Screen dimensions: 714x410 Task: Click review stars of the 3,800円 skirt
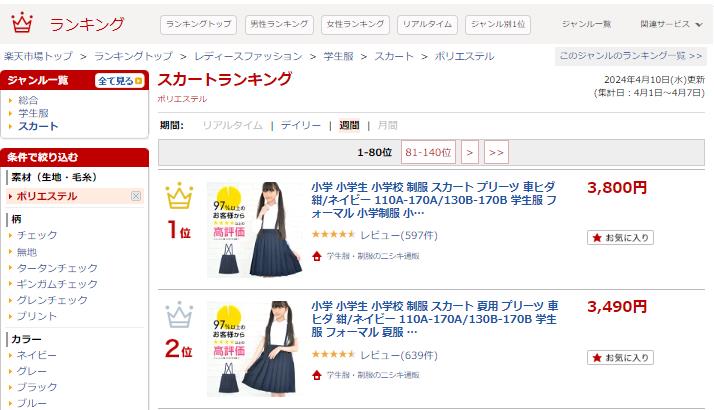pos(333,235)
